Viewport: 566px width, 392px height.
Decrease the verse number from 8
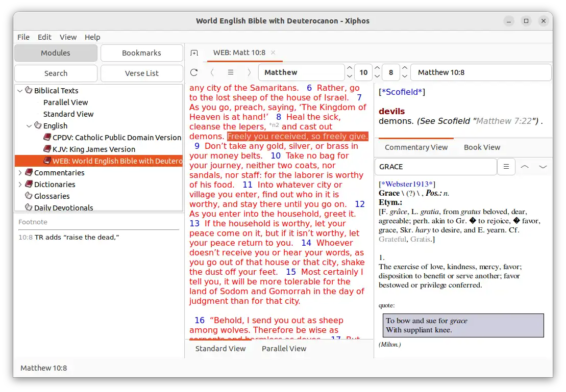[x=405, y=76]
